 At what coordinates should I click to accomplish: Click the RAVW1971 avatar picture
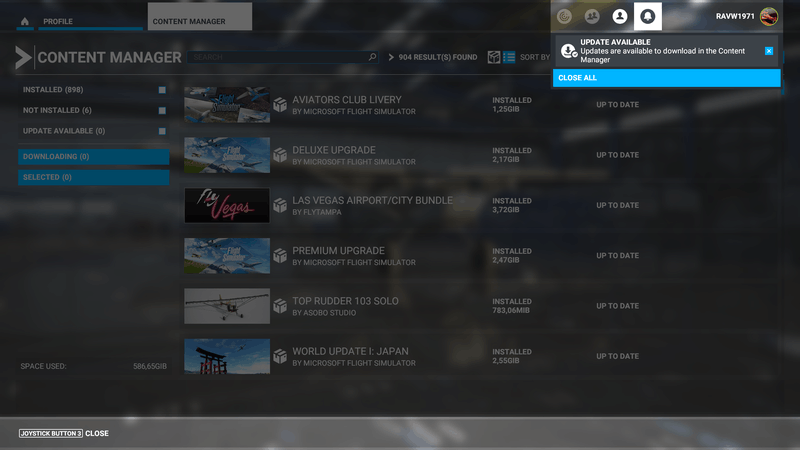coord(769,16)
